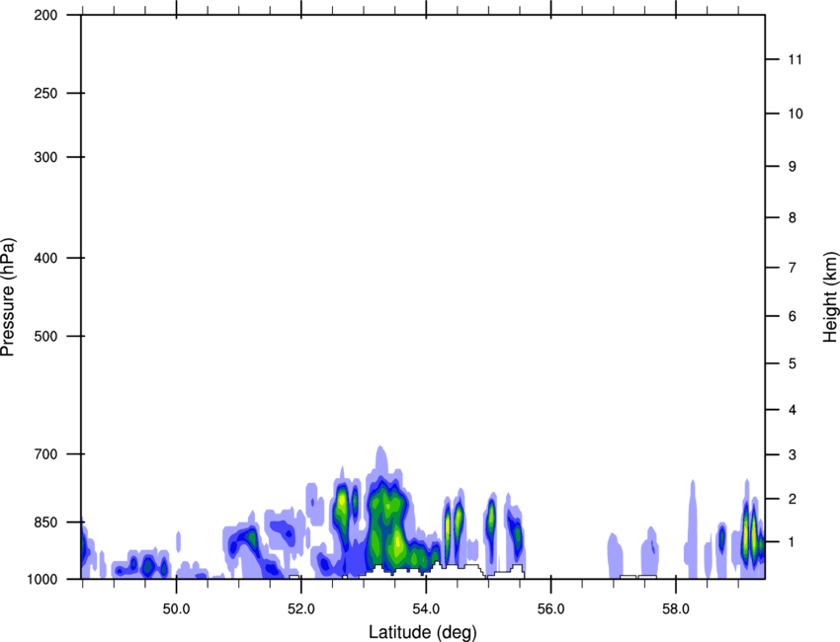Click the 50.0 latitude tick label
Image resolution: width=840 pixels, height=642 pixels.
point(176,609)
